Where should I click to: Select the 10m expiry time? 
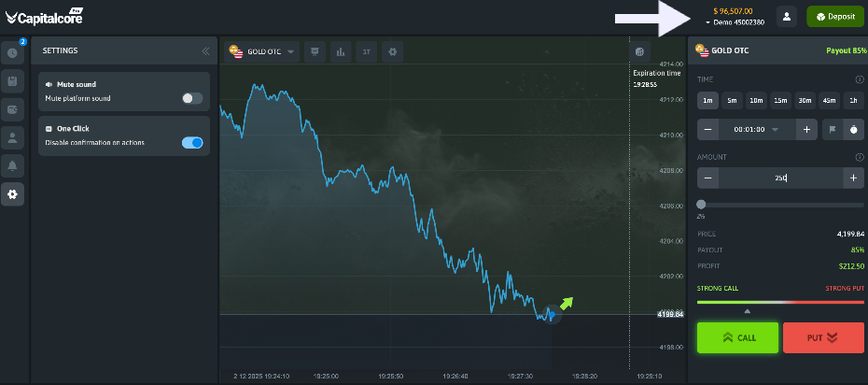756,101
